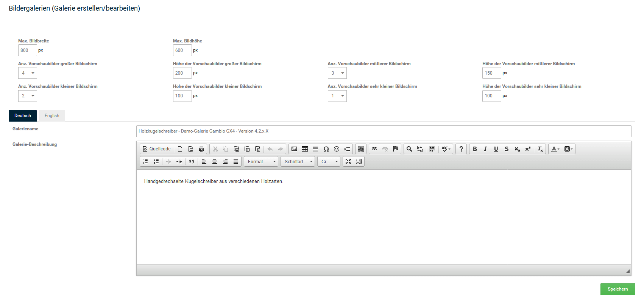644x308 pixels.
Task: Toggle underline formatting
Action: pos(496,149)
